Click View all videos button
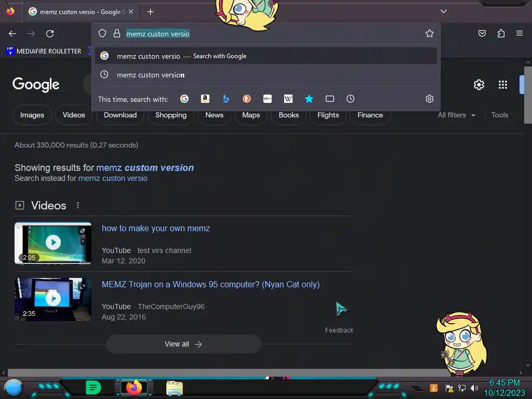This screenshot has width=532, height=399. pyautogui.click(x=183, y=344)
